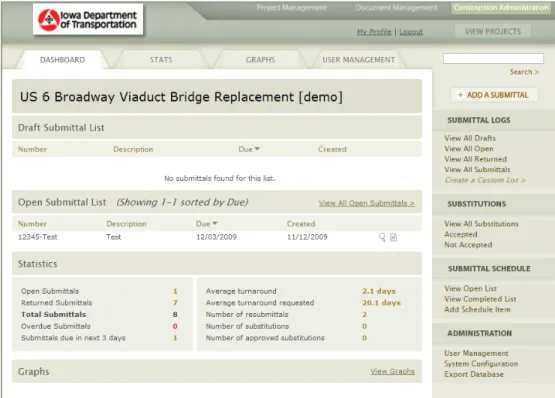
Task: Open System Configuration
Action: (x=481, y=364)
